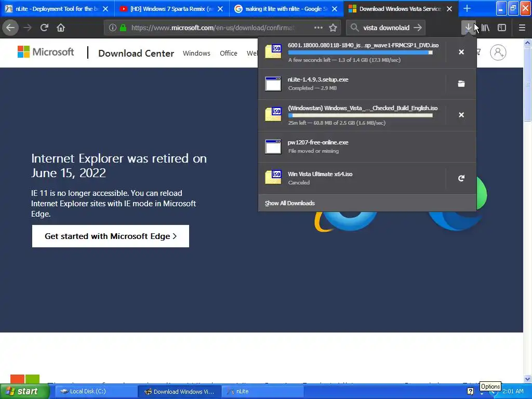Click the green secure padlock icon
Screen dimensions: 532x399
click(123, 28)
